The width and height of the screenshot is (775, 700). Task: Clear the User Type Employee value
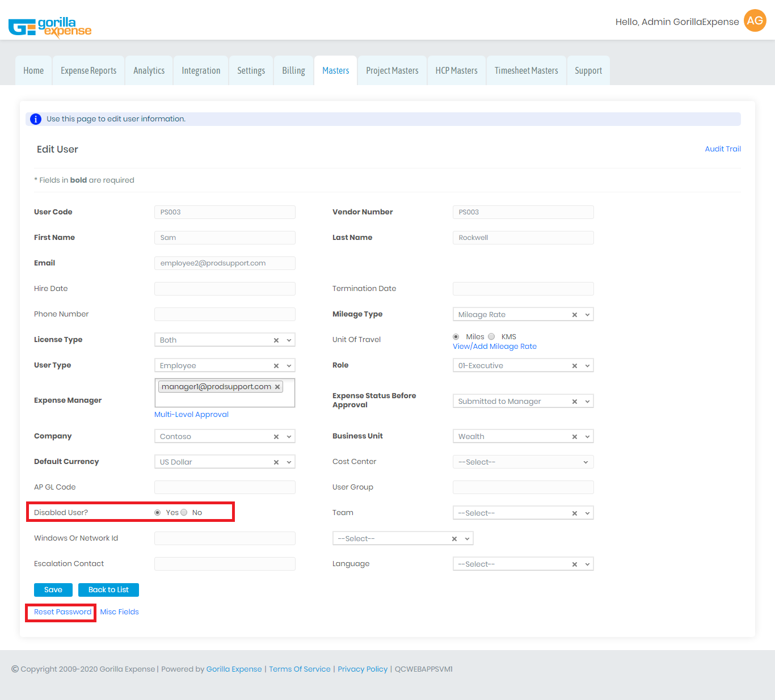pyautogui.click(x=276, y=366)
